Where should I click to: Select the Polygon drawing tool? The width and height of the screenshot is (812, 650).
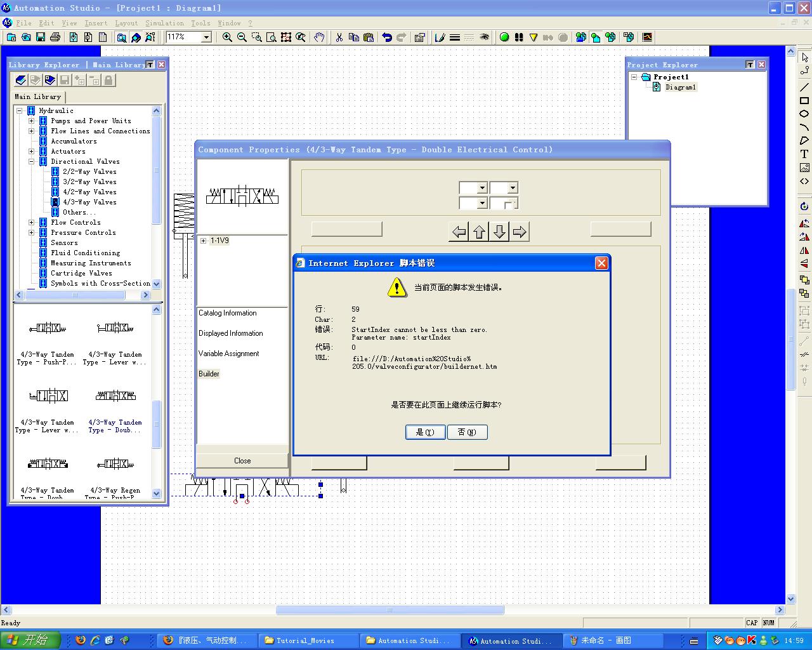pyautogui.click(x=804, y=140)
